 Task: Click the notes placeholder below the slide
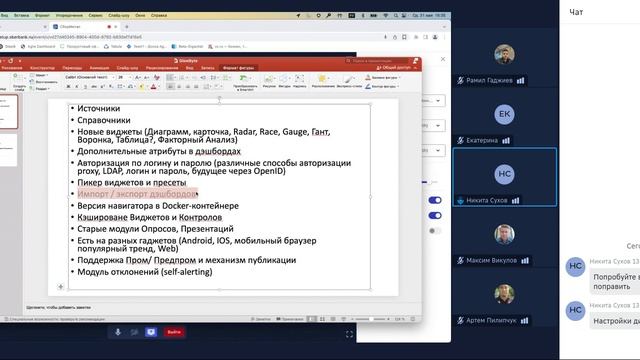click(59, 307)
